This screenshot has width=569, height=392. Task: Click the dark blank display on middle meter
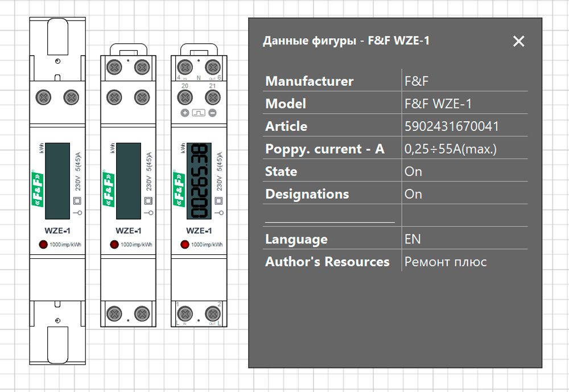point(129,181)
